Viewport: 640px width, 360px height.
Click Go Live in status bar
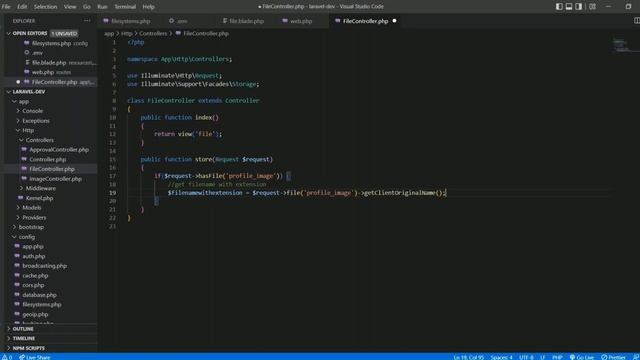point(581,357)
